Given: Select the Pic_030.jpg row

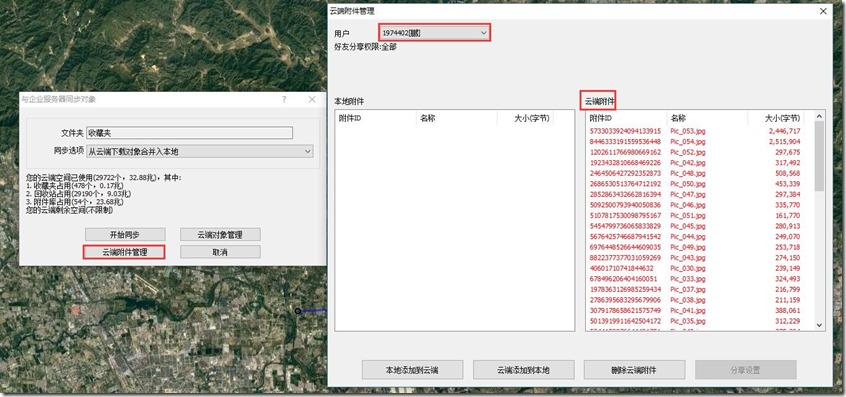Looking at the screenshot, I should pyautogui.click(x=700, y=268).
